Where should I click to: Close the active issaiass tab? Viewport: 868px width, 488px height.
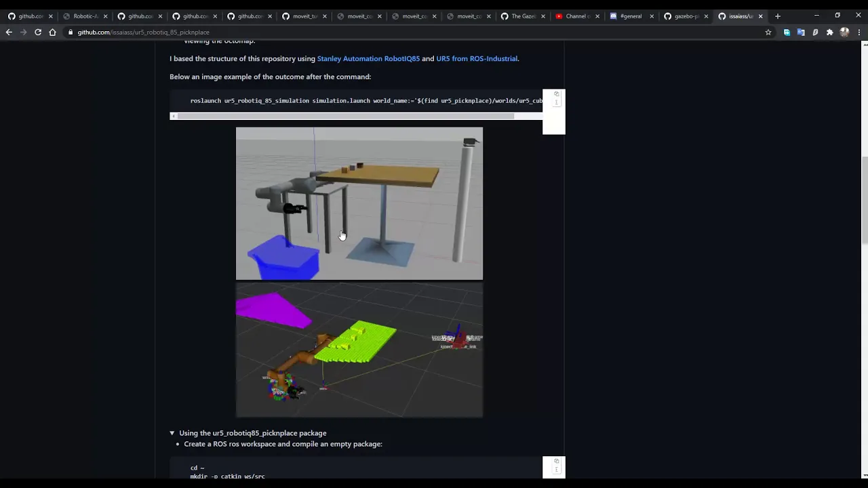(x=760, y=16)
